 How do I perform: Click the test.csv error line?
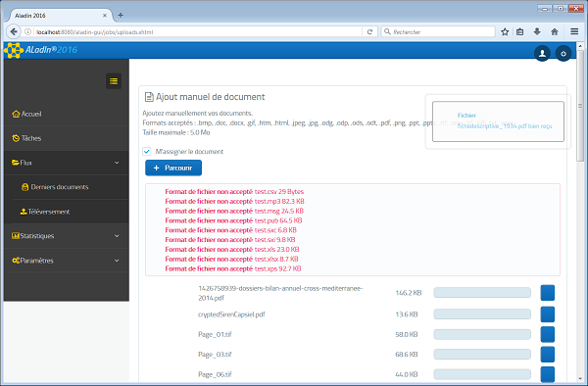point(234,191)
